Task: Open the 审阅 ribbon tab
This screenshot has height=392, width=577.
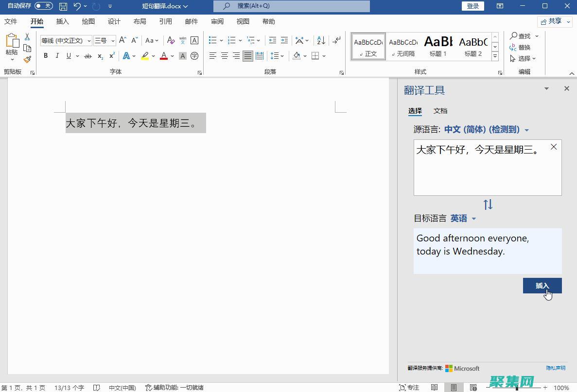Action: pos(217,21)
